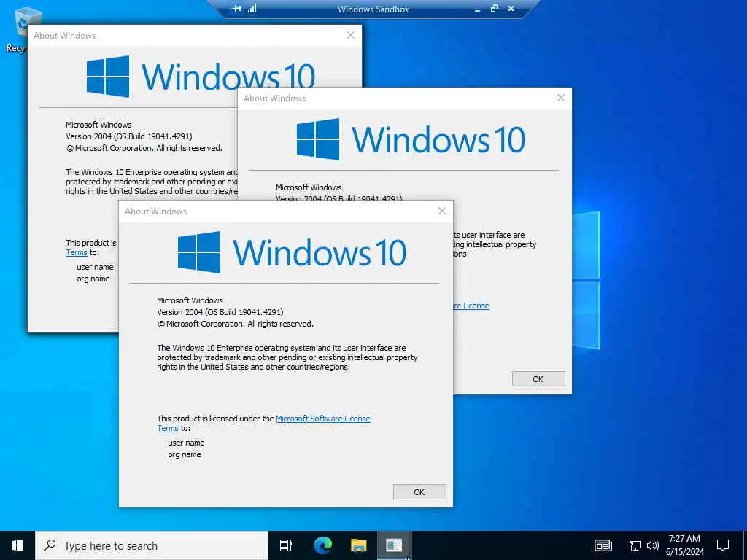Open partially visible License link in right dialog
Screen dimensions: 747x560
tap(471, 306)
